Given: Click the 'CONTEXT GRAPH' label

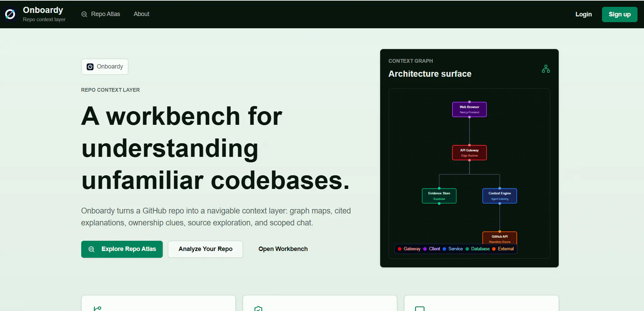Looking at the screenshot, I should (x=411, y=61).
